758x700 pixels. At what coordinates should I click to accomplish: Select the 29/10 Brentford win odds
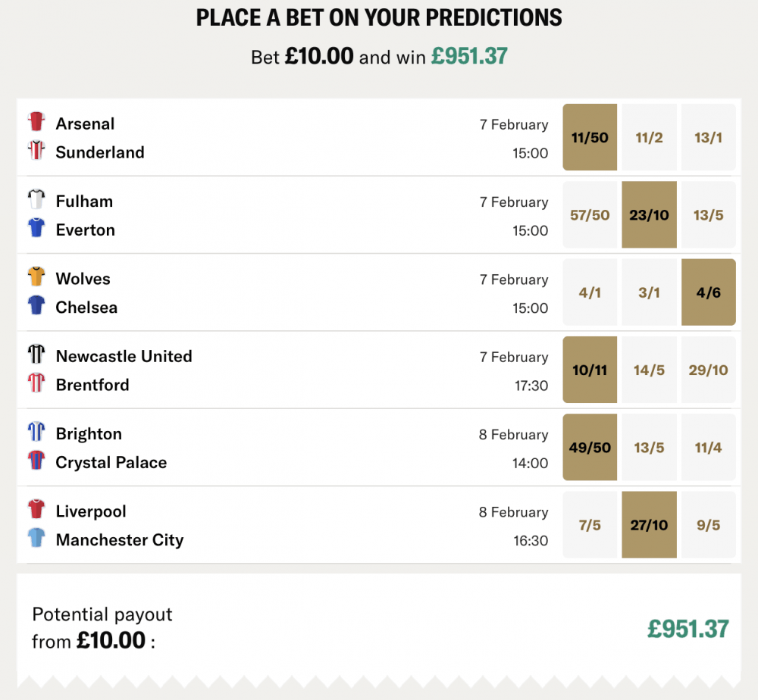coord(709,370)
